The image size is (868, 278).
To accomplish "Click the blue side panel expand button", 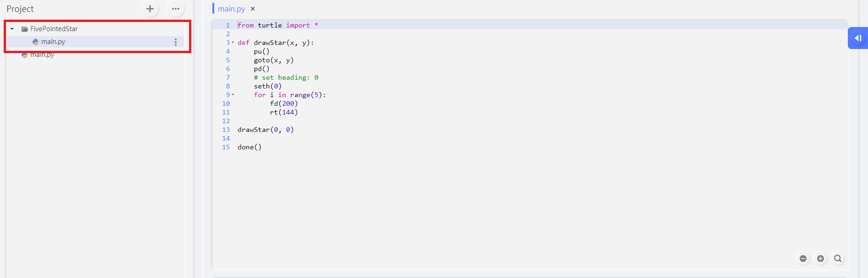I will coord(857,38).
